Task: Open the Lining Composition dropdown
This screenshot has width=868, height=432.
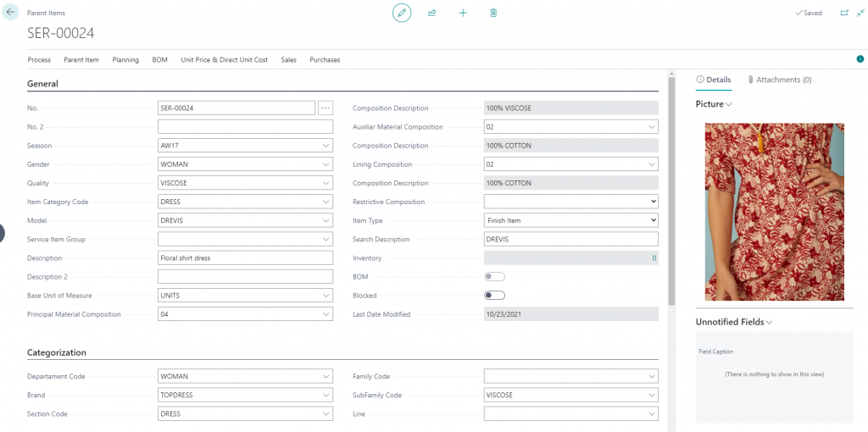Action: 651,164
